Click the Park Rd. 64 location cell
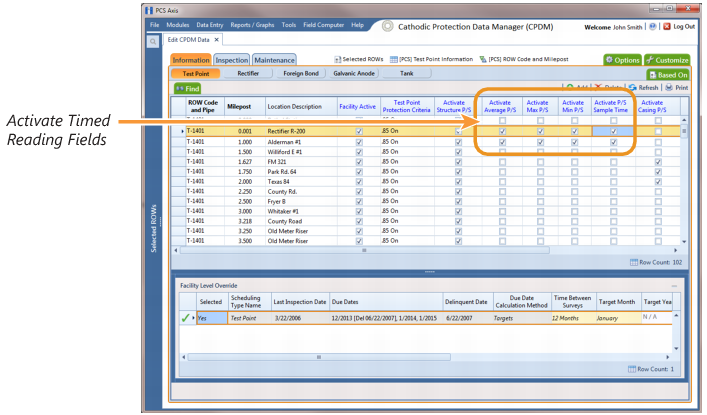 (301, 171)
